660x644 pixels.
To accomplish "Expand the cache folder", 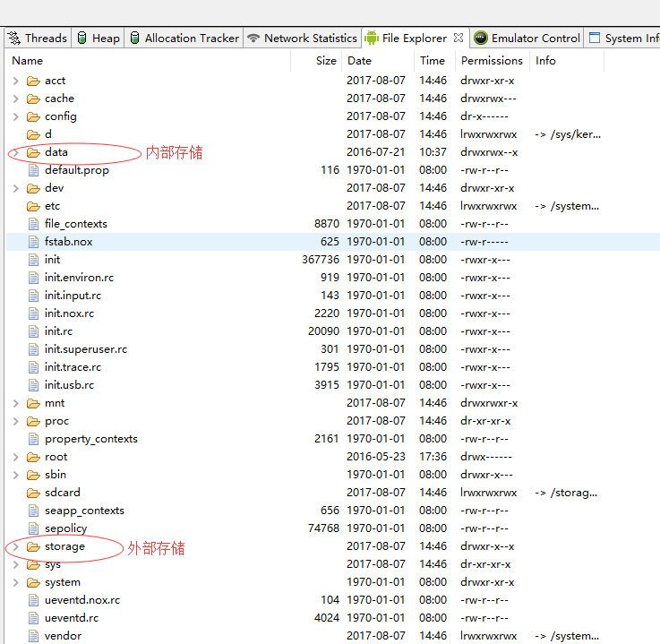I will pyautogui.click(x=16, y=99).
